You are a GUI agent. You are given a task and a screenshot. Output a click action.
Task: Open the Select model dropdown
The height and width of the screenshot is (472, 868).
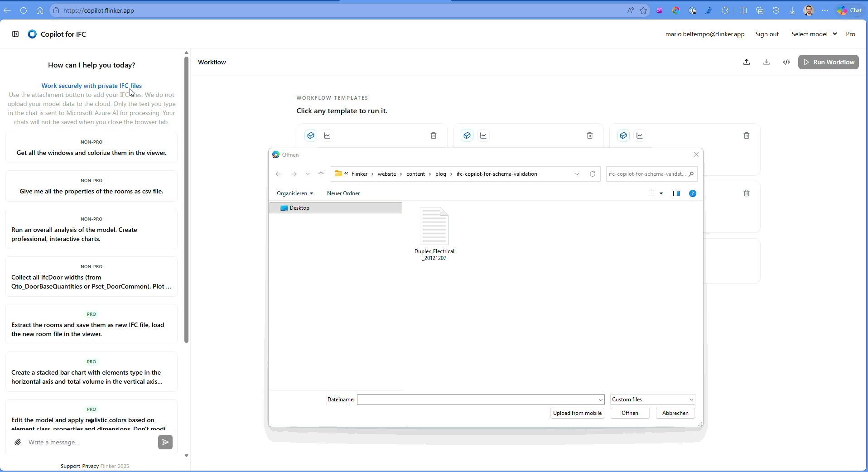coord(814,34)
